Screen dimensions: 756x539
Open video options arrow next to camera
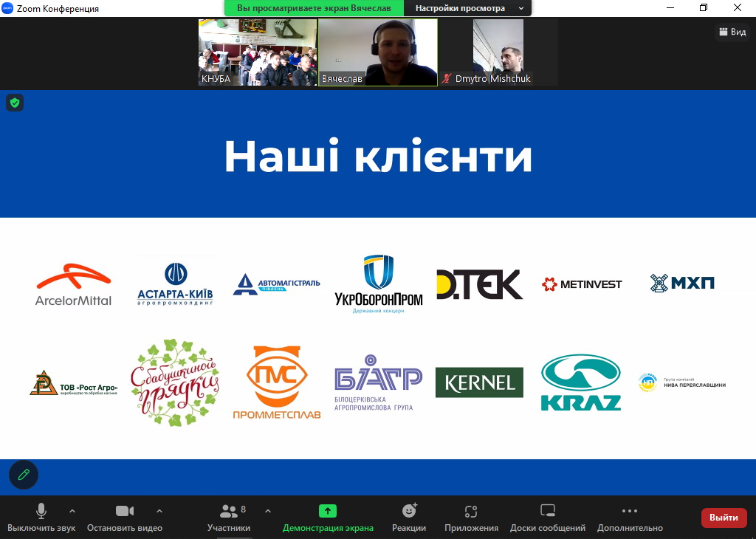coord(159,511)
